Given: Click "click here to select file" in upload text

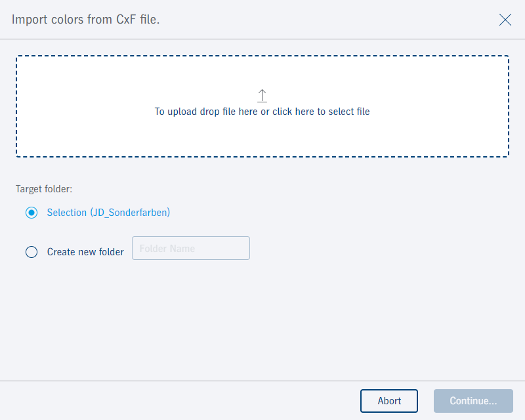Looking at the screenshot, I should tap(321, 112).
